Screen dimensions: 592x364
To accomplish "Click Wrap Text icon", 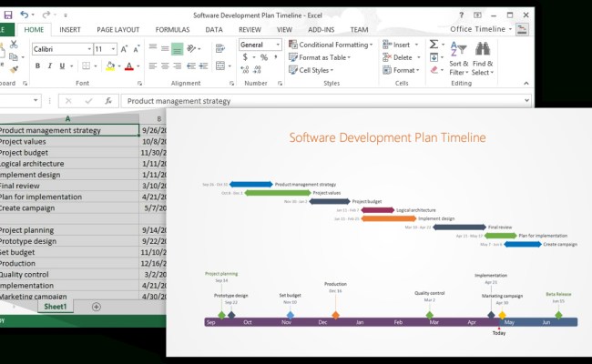I will click(220, 48).
